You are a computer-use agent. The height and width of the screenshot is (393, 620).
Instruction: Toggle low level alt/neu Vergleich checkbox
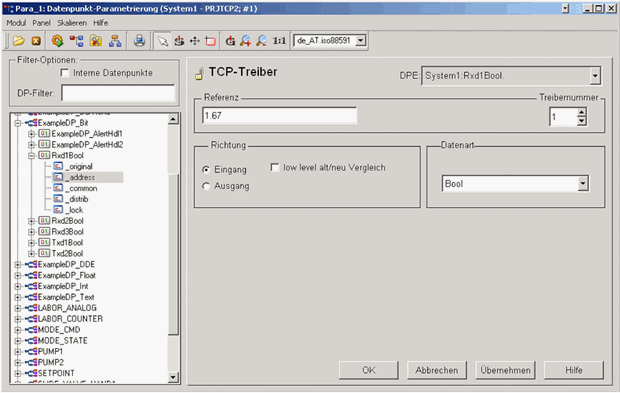point(274,167)
